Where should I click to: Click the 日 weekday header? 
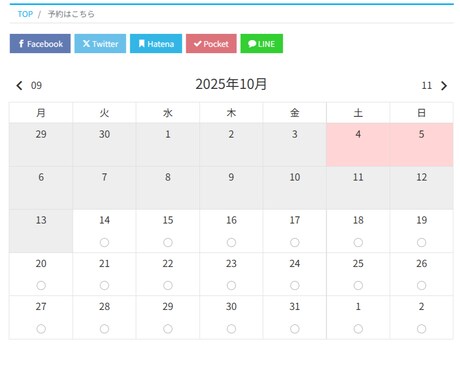[x=421, y=113]
